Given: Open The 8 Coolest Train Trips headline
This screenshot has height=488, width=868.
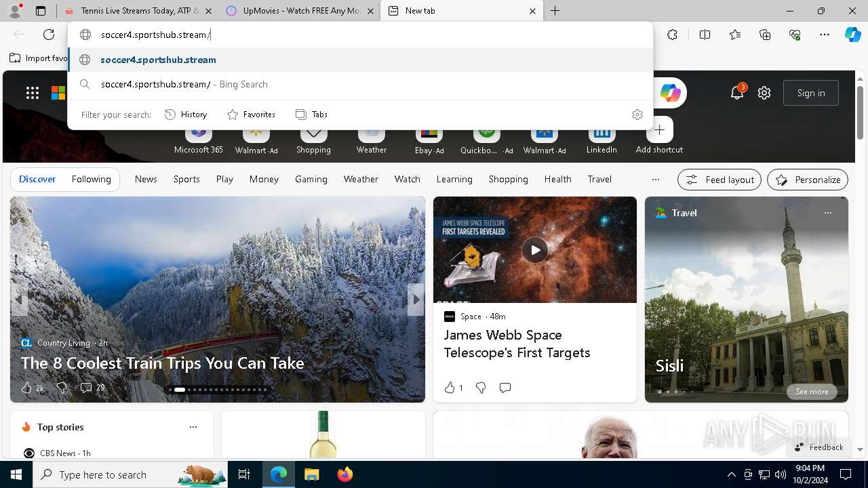Looking at the screenshot, I should pos(163,363).
